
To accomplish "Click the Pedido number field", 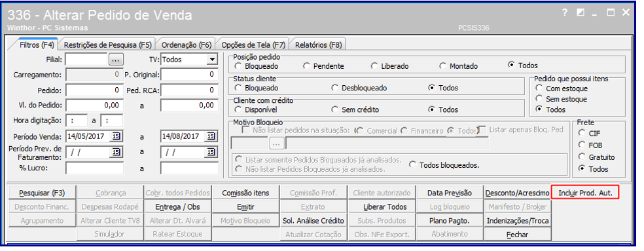I will [94, 90].
